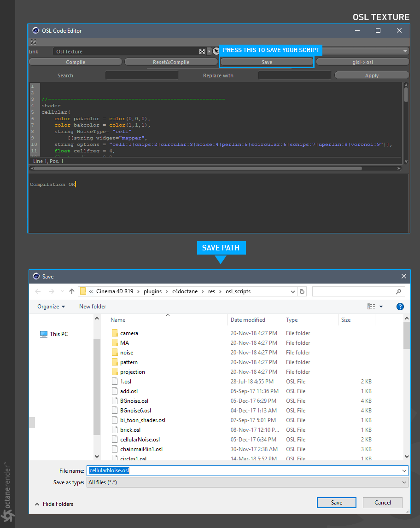Viewport: 420px width, 528px height.
Task: Click the Osl Texture link field
Action: [x=125, y=52]
